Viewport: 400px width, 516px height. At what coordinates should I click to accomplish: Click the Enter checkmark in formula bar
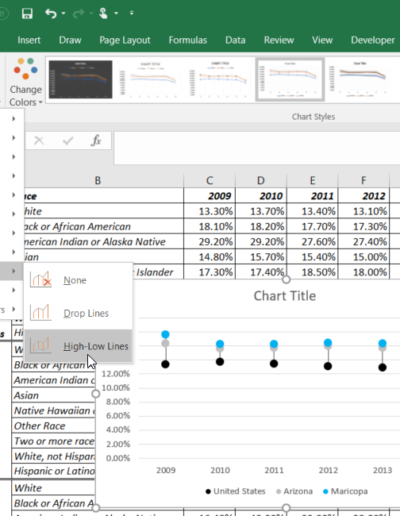(68, 141)
